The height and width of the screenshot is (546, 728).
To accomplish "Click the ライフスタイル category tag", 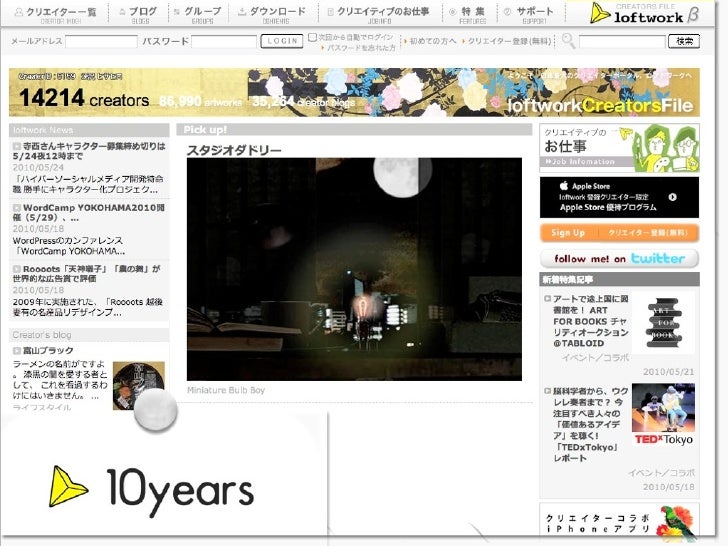I will pos(42,407).
